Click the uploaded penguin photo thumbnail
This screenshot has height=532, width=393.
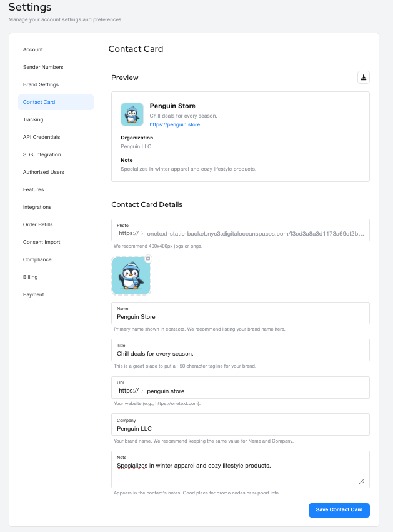click(131, 276)
